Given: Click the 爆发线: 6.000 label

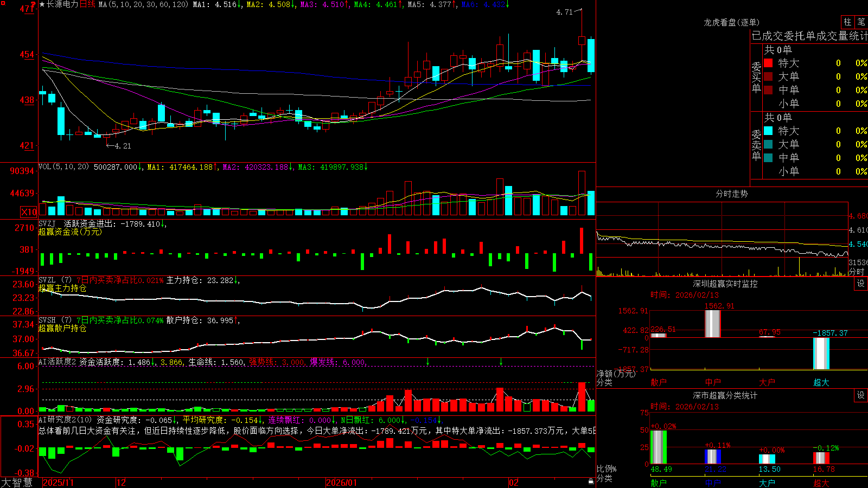Looking at the screenshot, I should point(338,362).
